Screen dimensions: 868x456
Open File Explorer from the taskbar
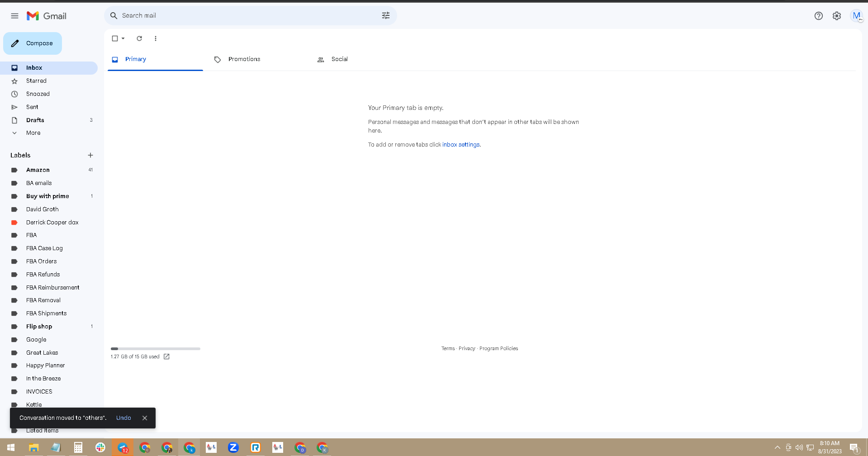coord(34,447)
